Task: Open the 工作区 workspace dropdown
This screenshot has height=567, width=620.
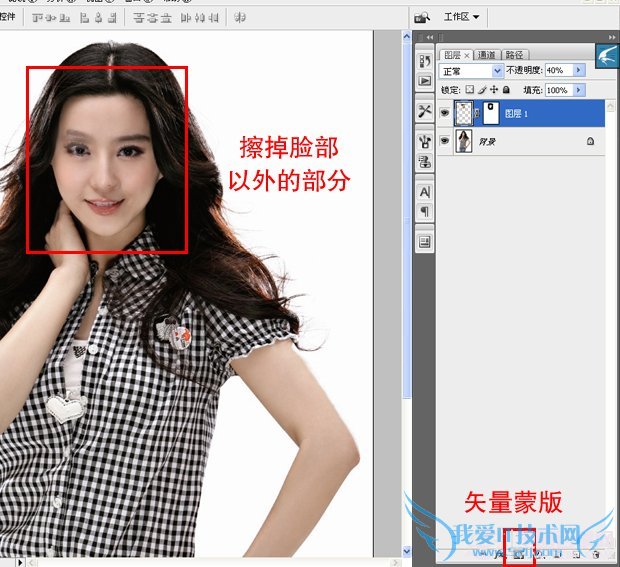Action: coord(462,17)
